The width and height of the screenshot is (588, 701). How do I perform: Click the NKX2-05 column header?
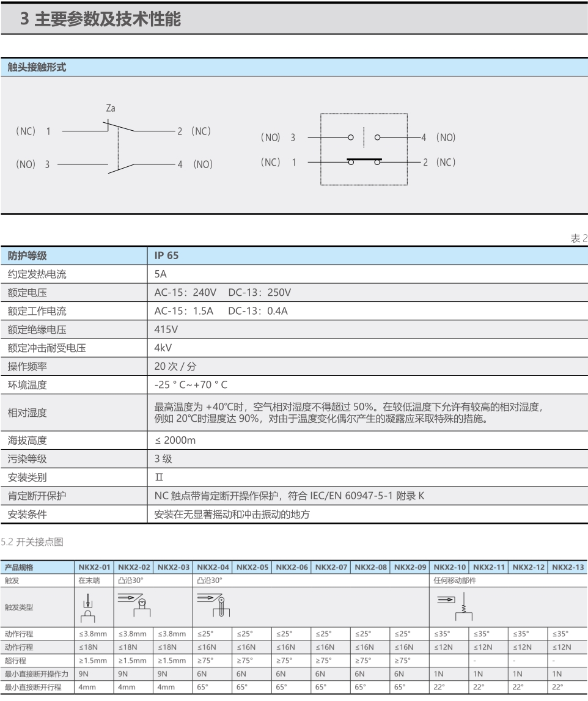(252, 567)
